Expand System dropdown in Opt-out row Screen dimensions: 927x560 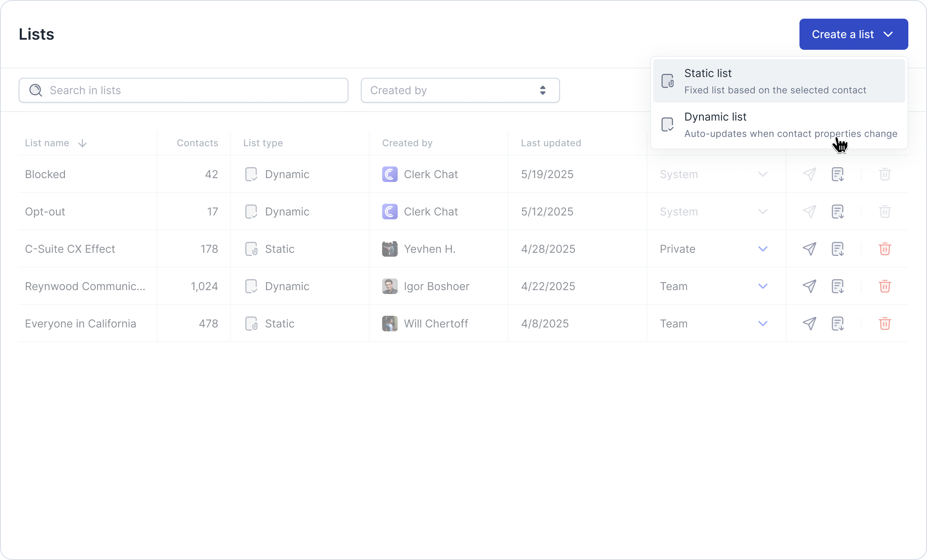763,212
